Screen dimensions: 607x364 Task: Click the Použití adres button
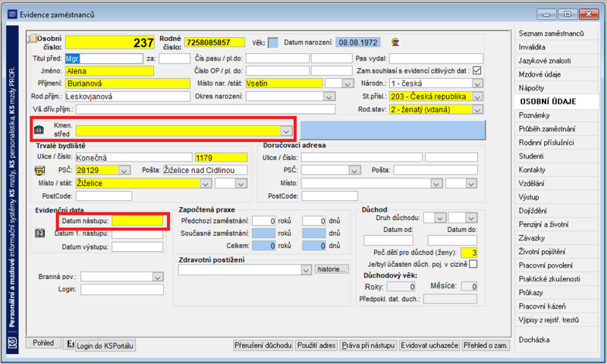[316, 346]
